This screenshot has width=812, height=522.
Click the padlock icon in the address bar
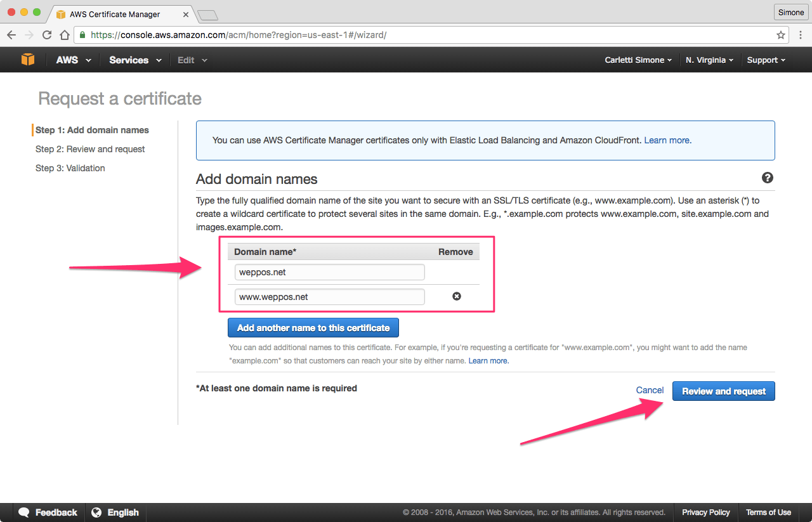click(82, 36)
